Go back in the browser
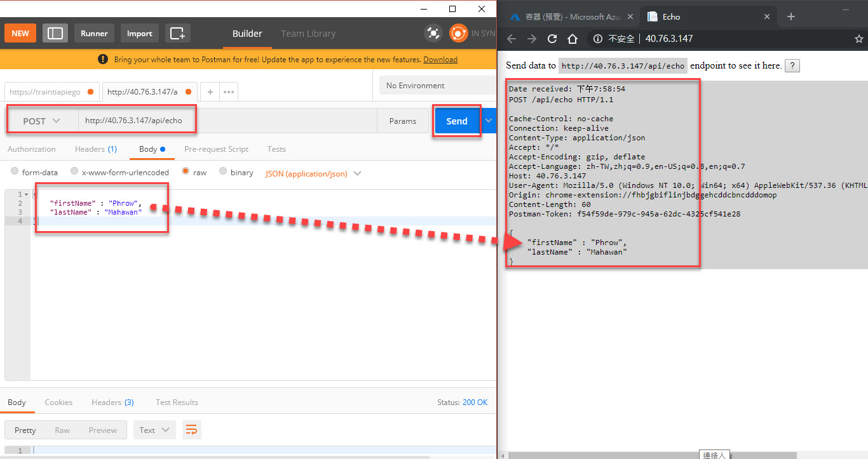This screenshot has width=868, height=459. click(x=512, y=39)
